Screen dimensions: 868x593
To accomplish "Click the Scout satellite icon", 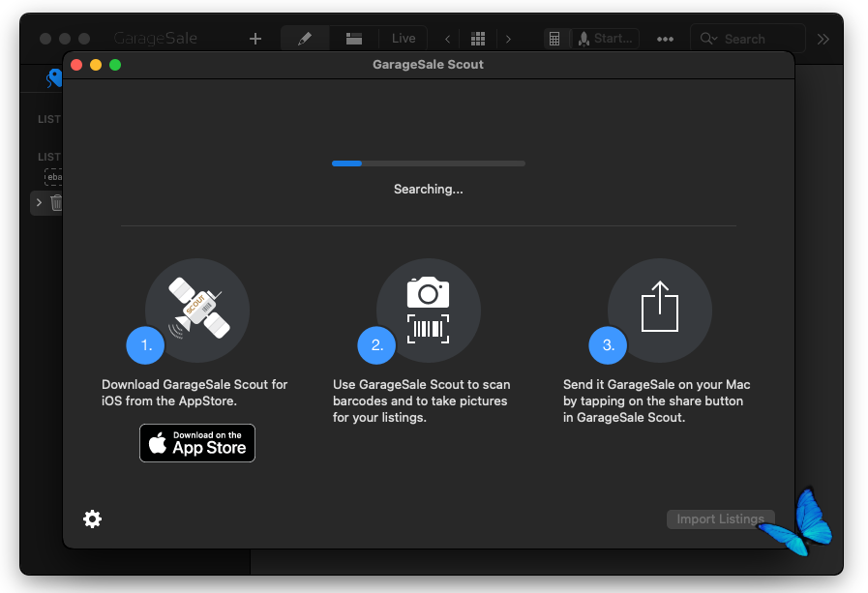I will [197, 309].
